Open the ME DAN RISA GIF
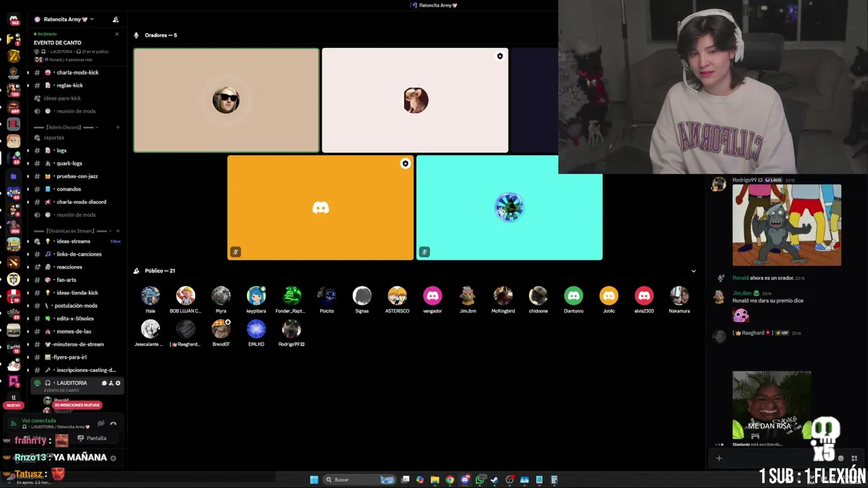The image size is (868, 488). [772, 405]
